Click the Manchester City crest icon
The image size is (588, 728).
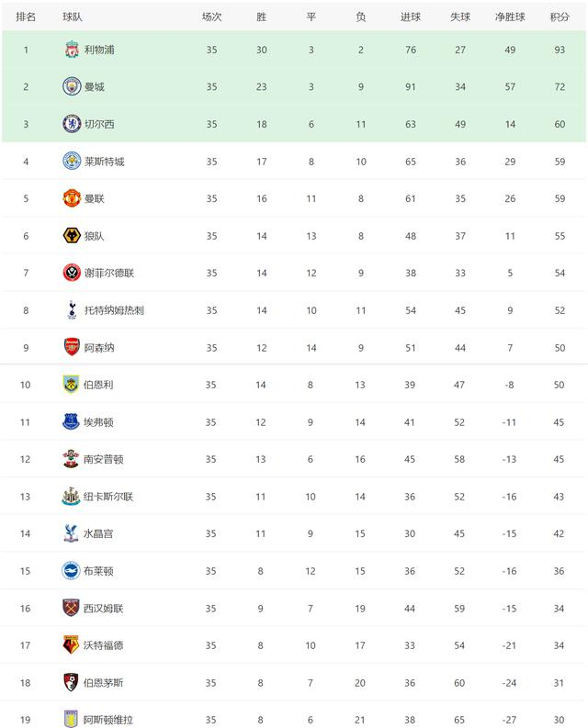click(72, 86)
